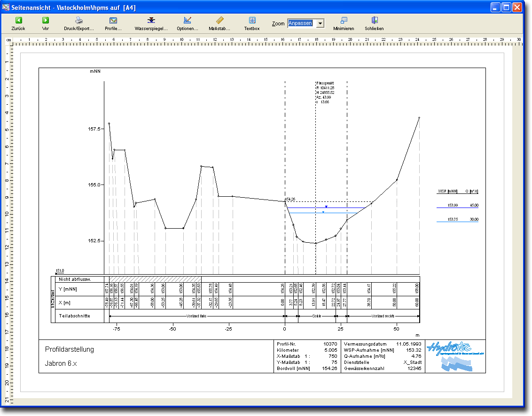
Task: Click the Sohle section label
Action: click(317, 316)
